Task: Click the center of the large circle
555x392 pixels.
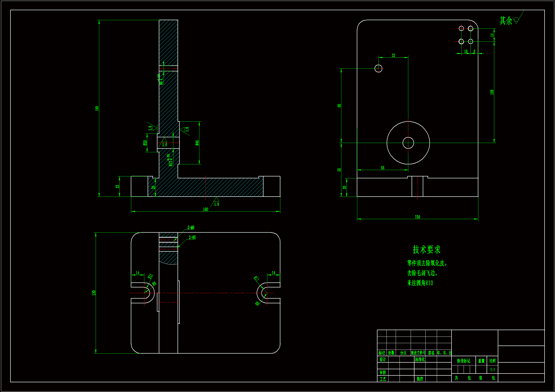Action: point(408,143)
